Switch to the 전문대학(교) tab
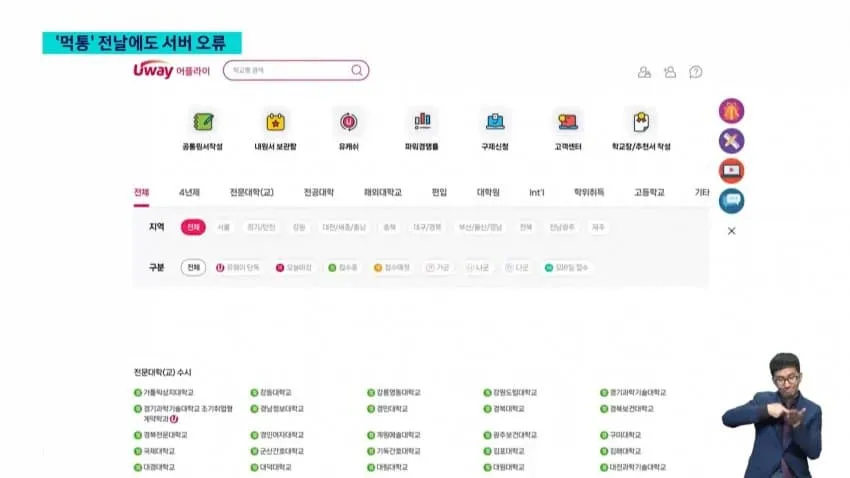This screenshot has width=850, height=478. tap(252, 192)
